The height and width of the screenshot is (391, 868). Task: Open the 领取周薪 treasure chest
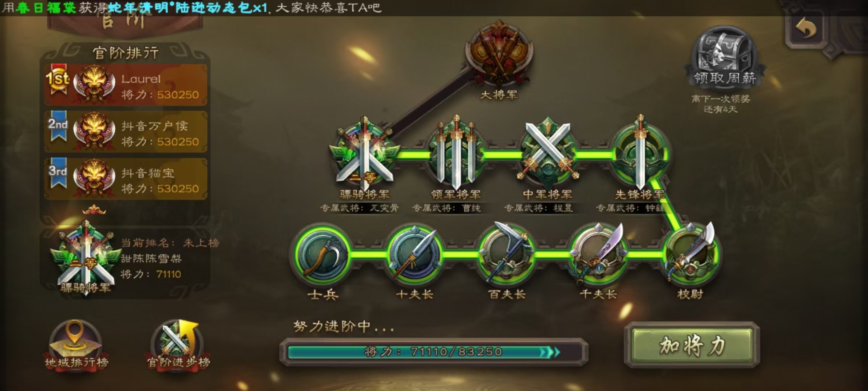724,57
